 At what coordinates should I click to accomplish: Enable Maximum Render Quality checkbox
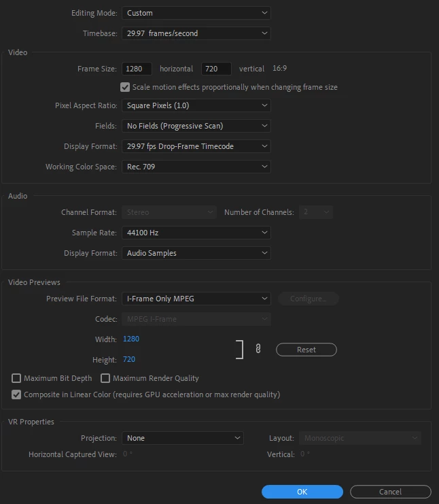[x=105, y=378]
